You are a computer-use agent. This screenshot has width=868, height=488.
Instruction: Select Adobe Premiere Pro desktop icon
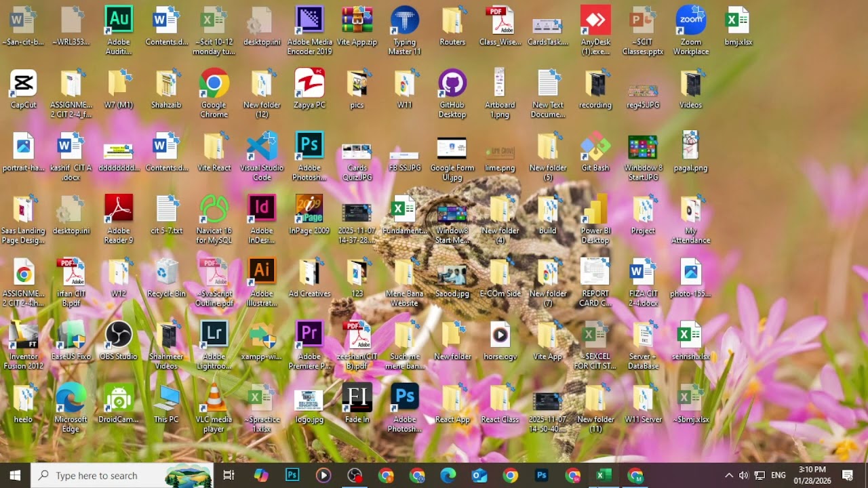coord(309,345)
